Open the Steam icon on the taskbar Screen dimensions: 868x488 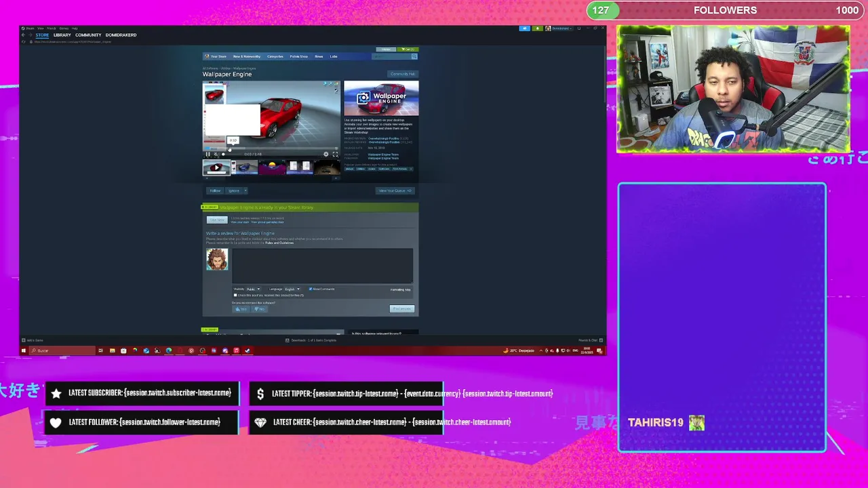tap(248, 350)
